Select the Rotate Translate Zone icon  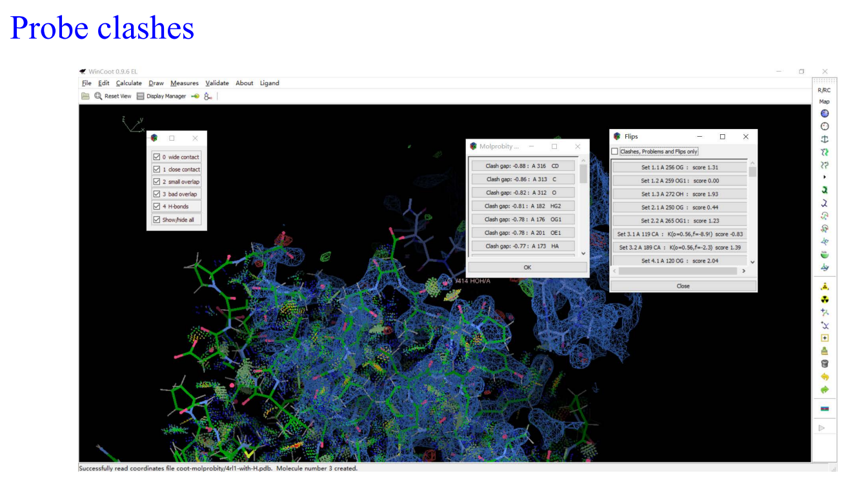click(824, 165)
